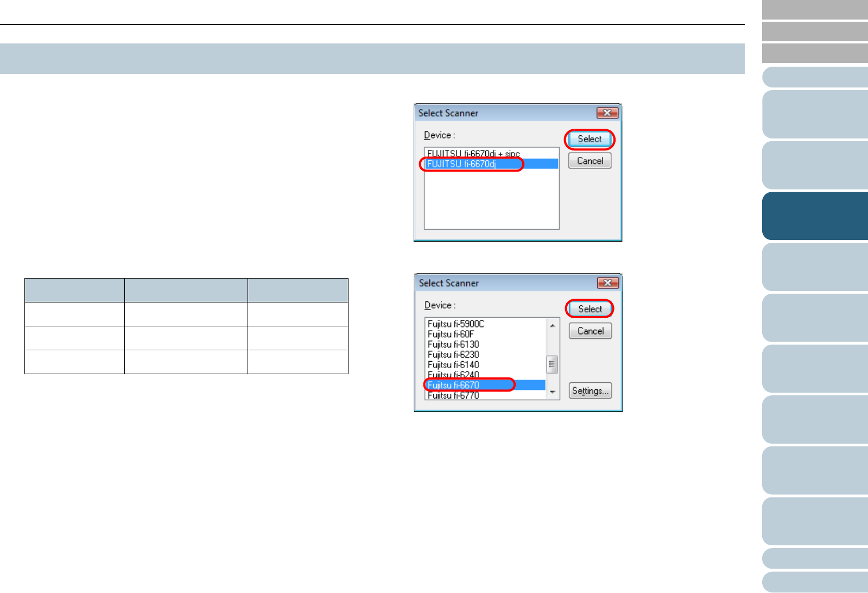Choose the highlighted FUJITSU fi-6670dj device entry

tap(492, 164)
